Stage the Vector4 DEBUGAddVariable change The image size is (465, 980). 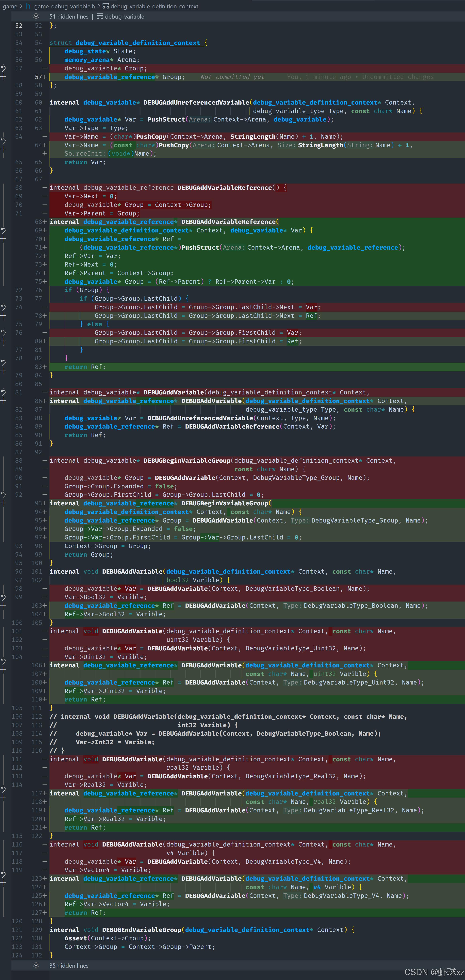[3, 883]
